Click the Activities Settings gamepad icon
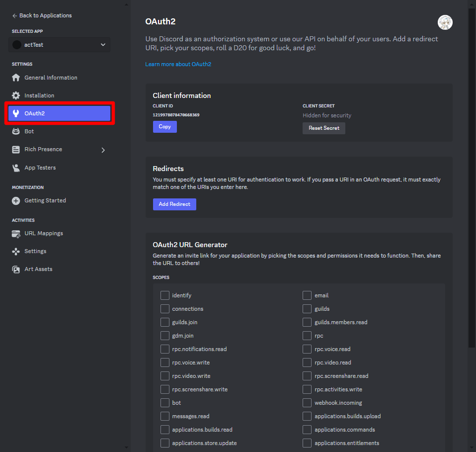Screen dimensions: 476x452 pos(16,252)
